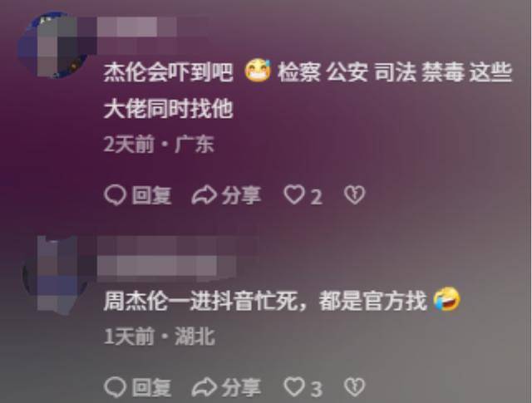Dislike Guangdong comment via broken heart icon
The height and width of the screenshot is (403, 532).
[355, 195]
